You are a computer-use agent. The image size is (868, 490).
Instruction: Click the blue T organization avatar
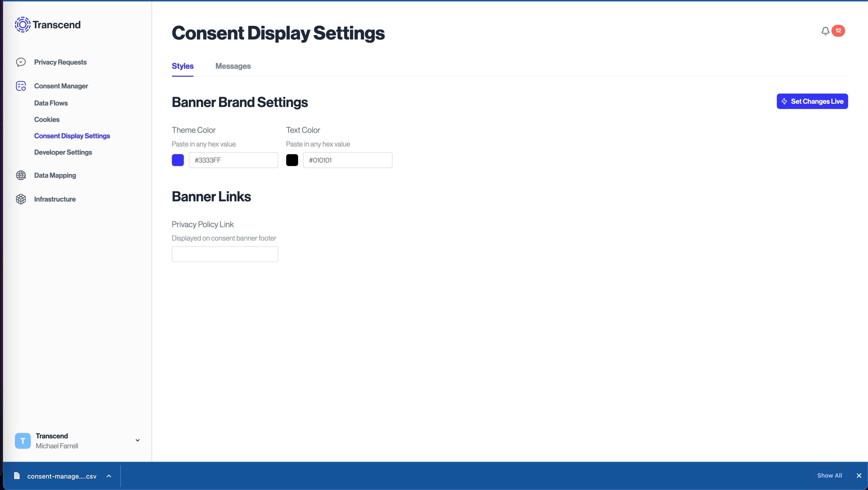click(x=23, y=441)
